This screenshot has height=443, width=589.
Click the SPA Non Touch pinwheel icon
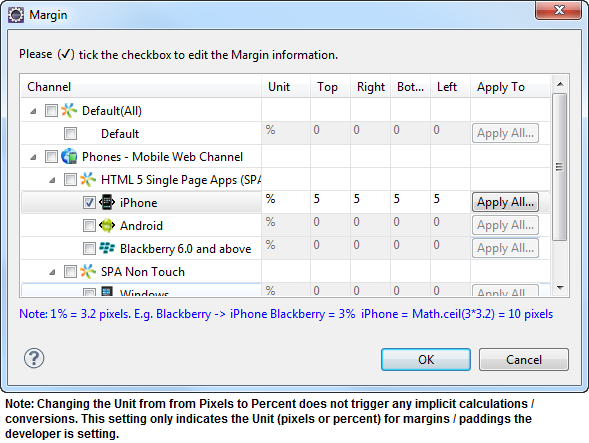[x=88, y=271]
